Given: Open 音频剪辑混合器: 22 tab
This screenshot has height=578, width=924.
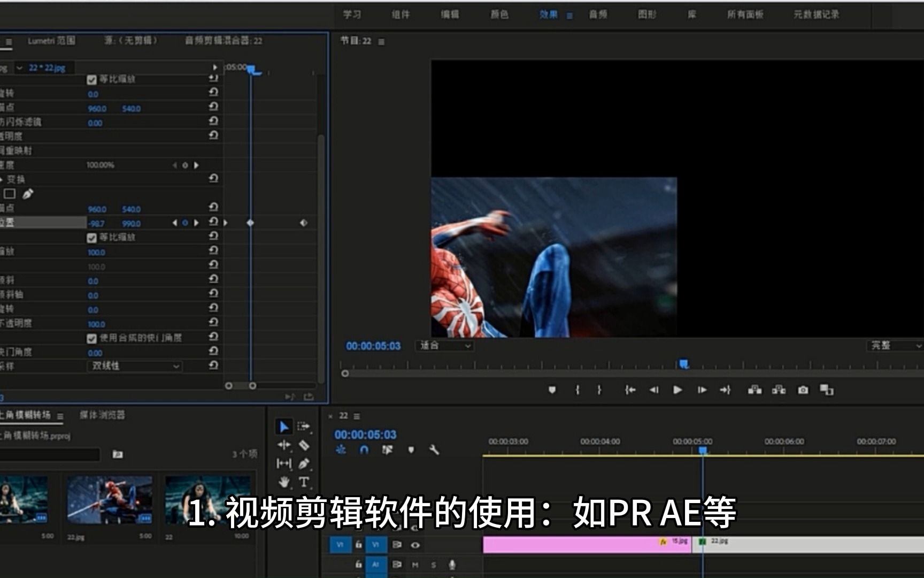Looking at the screenshot, I should [224, 41].
